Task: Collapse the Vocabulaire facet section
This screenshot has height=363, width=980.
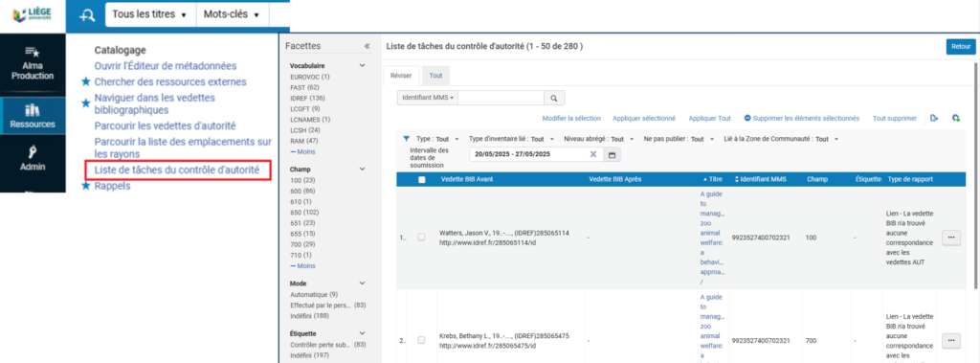Action: coord(362,66)
